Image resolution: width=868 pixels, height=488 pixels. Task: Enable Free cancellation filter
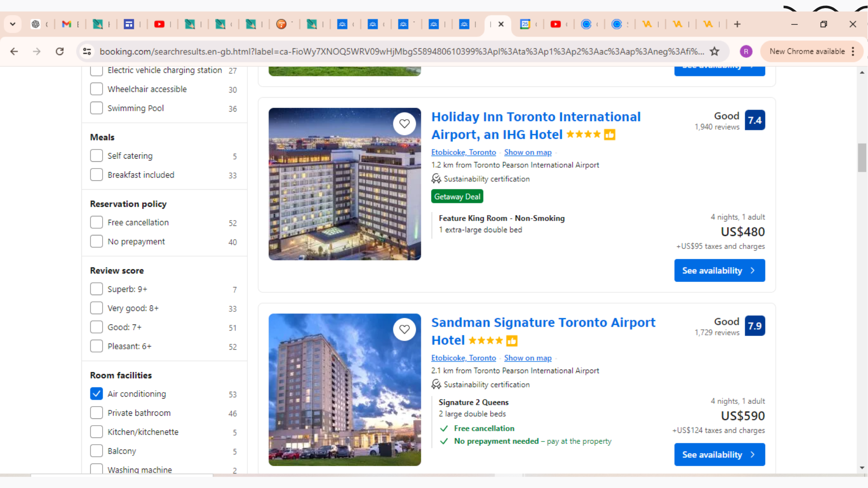tap(96, 222)
